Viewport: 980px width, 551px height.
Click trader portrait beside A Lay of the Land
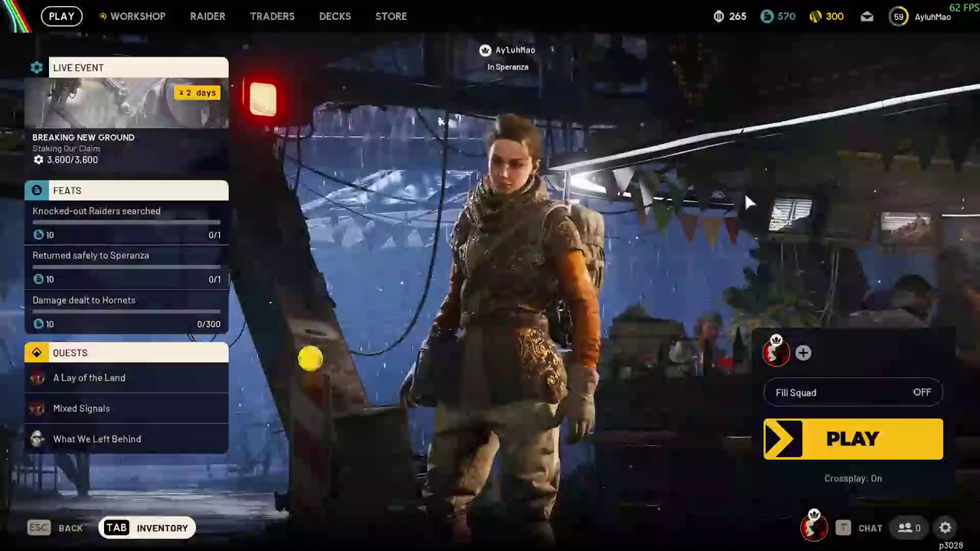(37, 378)
